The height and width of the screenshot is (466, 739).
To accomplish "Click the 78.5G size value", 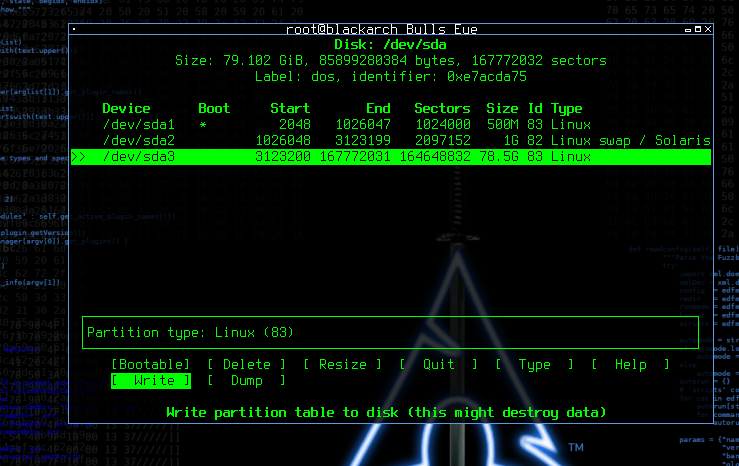I will 499,156.
